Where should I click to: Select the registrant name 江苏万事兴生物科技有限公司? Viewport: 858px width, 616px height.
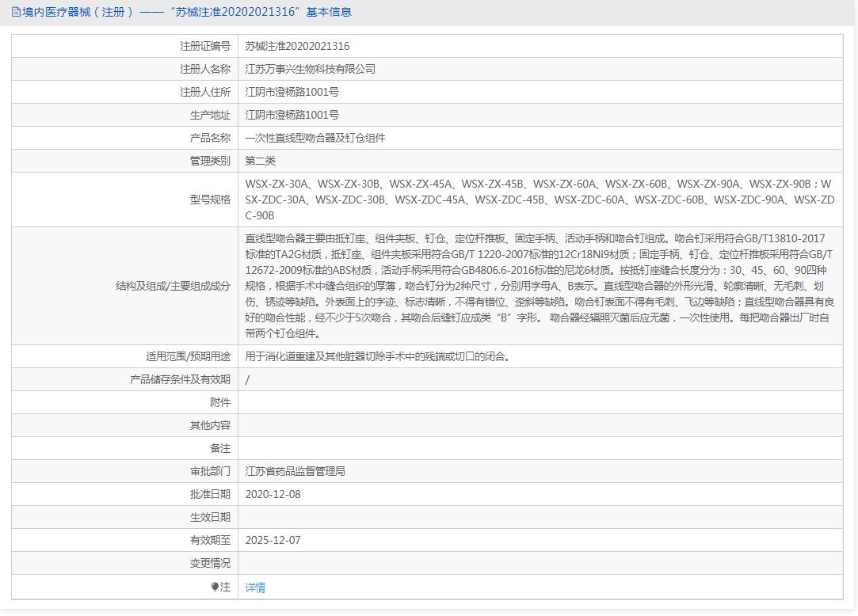tap(311, 70)
